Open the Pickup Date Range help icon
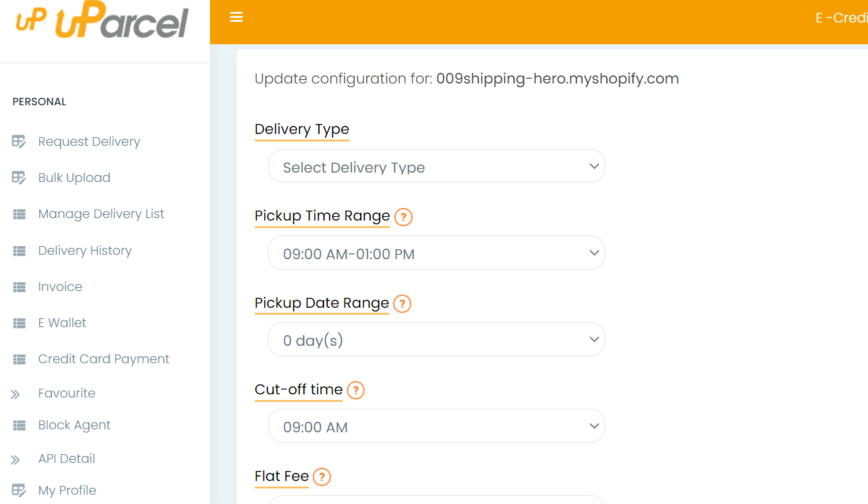Screen dimensions: 868x504 (403, 304)
